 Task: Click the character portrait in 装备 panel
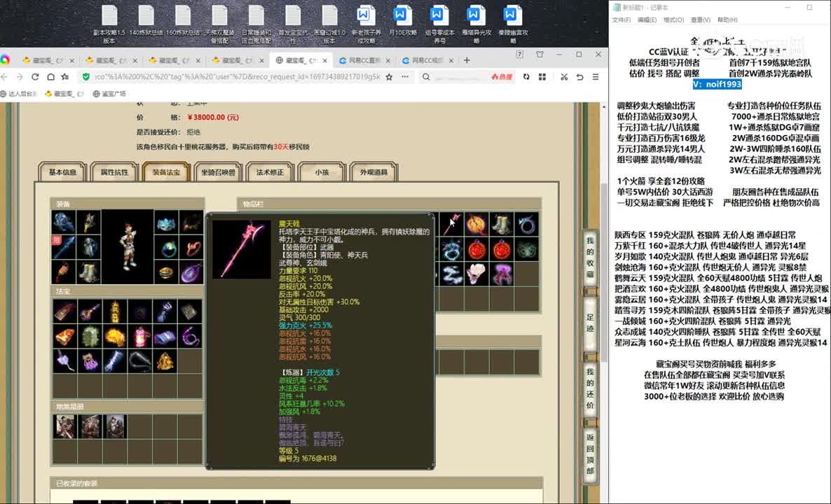pos(128,246)
